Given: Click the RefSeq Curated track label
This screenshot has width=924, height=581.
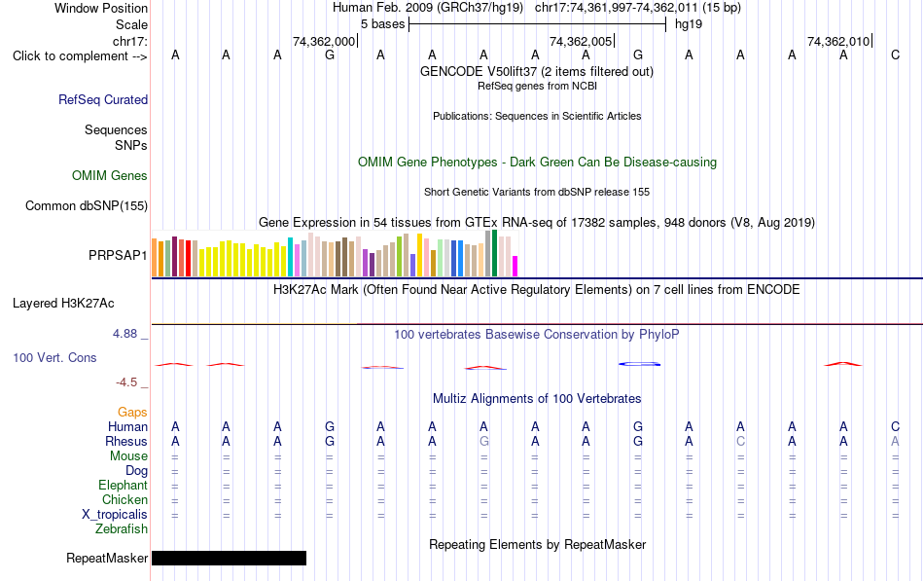Looking at the screenshot, I should tap(103, 99).
